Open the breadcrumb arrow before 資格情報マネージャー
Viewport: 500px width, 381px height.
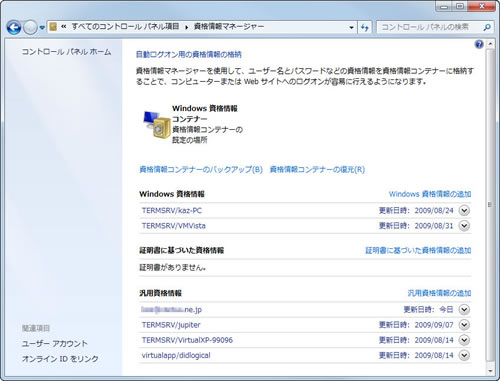187,27
